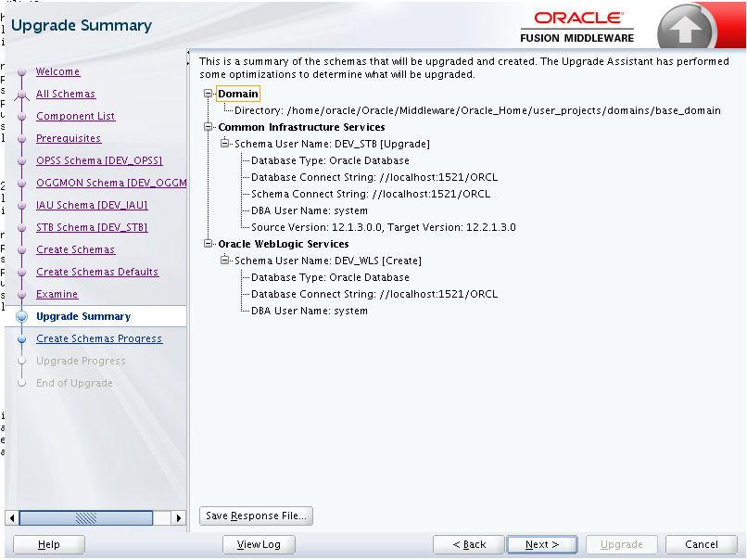Open the Welcome step
The image size is (747, 560).
click(57, 71)
